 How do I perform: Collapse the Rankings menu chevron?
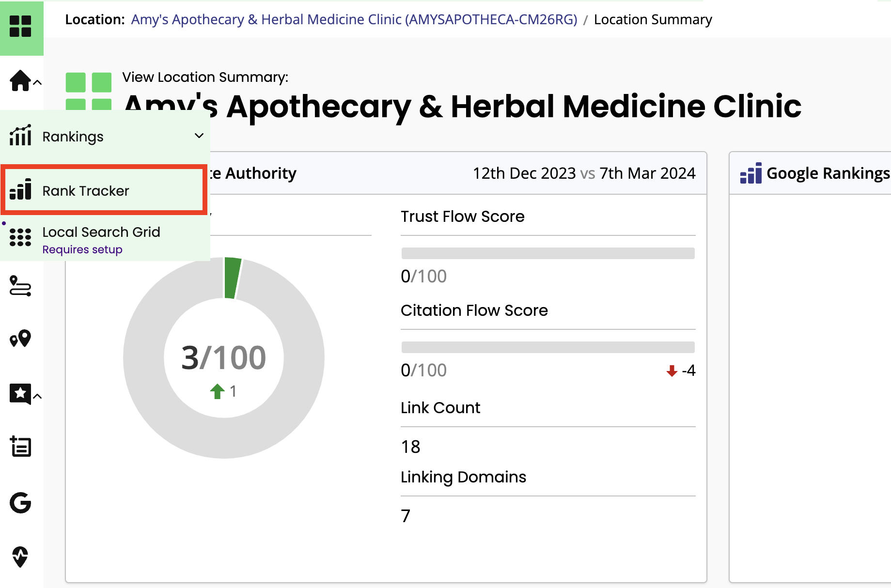[199, 136]
